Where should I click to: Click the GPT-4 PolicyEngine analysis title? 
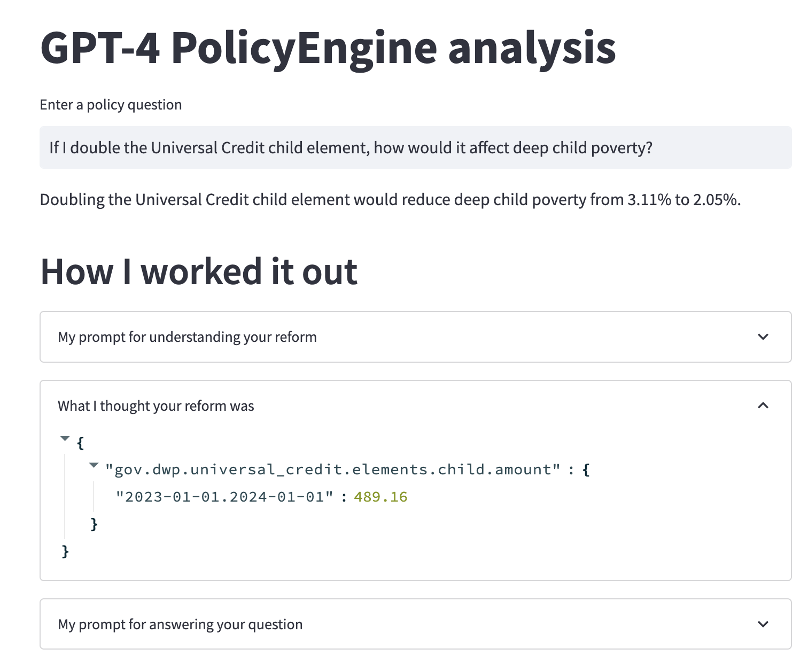point(328,48)
